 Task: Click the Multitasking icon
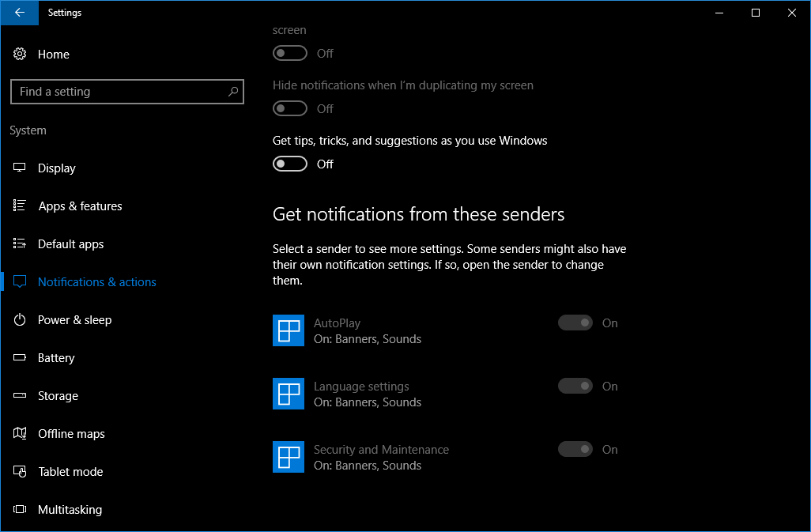(20, 509)
